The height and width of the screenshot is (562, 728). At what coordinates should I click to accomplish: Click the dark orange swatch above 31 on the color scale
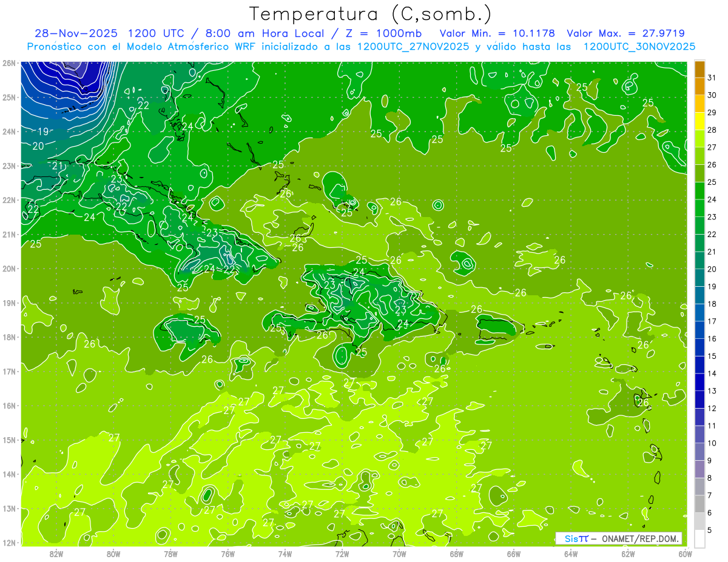[x=699, y=69]
